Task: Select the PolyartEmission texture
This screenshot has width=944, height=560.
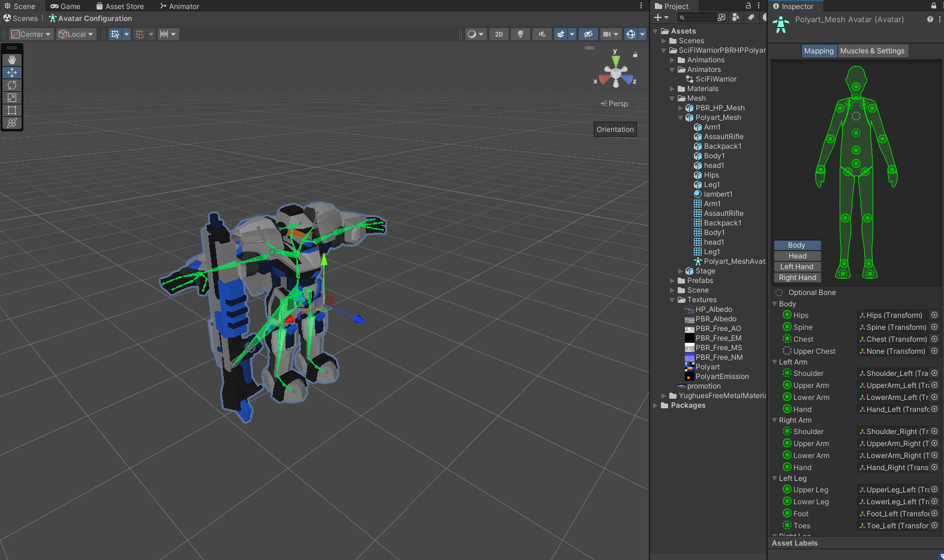Action: 717,377
